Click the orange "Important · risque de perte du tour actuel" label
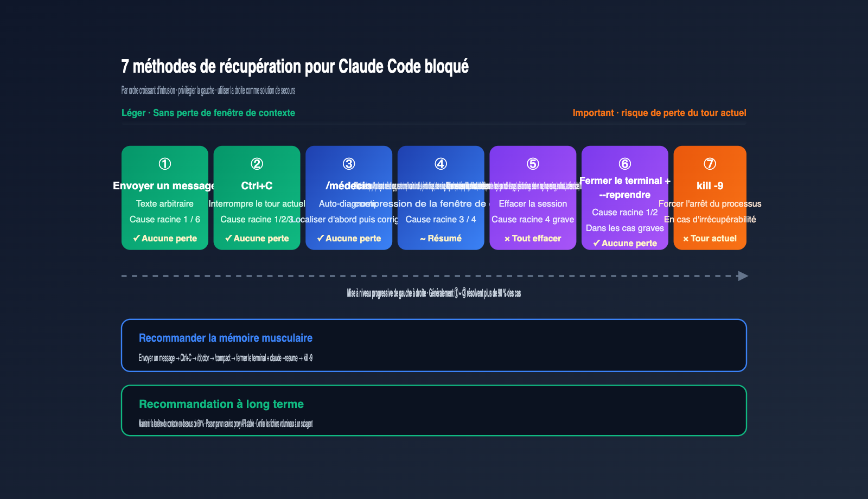 (x=660, y=113)
